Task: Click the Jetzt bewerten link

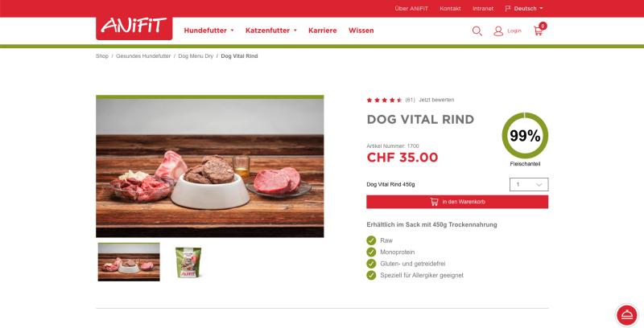Action: (436, 100)
